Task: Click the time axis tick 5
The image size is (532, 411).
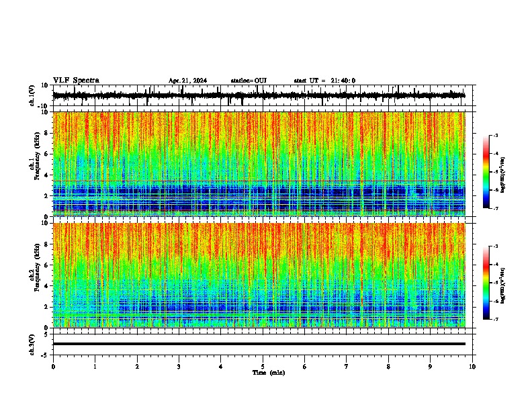Action: (263, 367)
